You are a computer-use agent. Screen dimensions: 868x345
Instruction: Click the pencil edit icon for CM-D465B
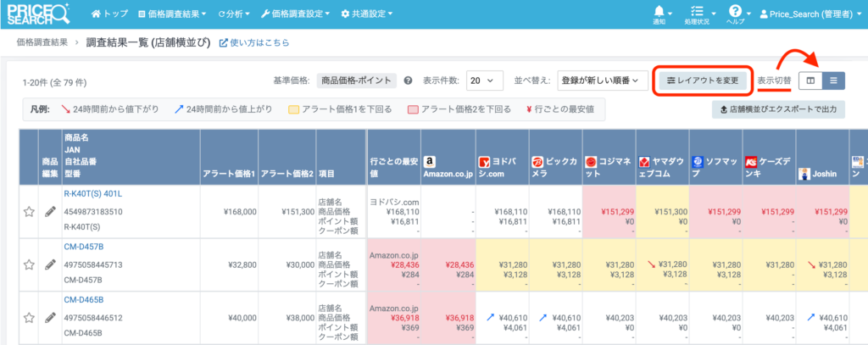click(x=50, y=317)
